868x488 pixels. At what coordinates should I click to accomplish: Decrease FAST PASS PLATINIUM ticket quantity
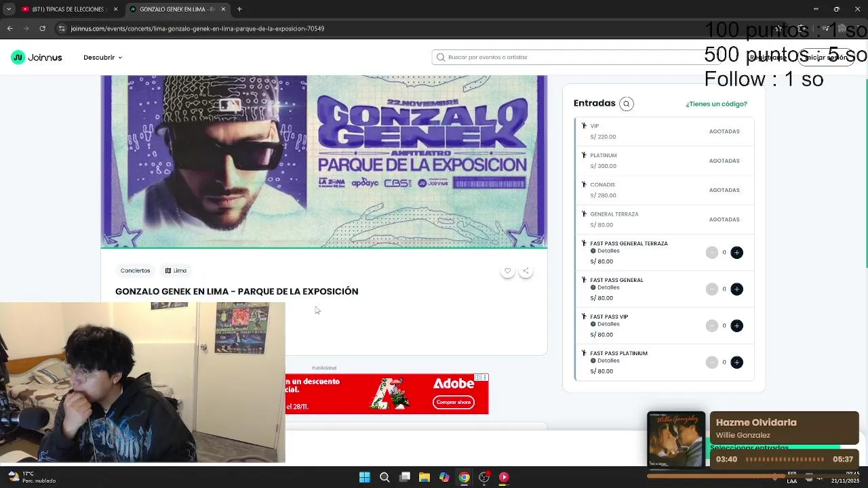tap(711, 362)
